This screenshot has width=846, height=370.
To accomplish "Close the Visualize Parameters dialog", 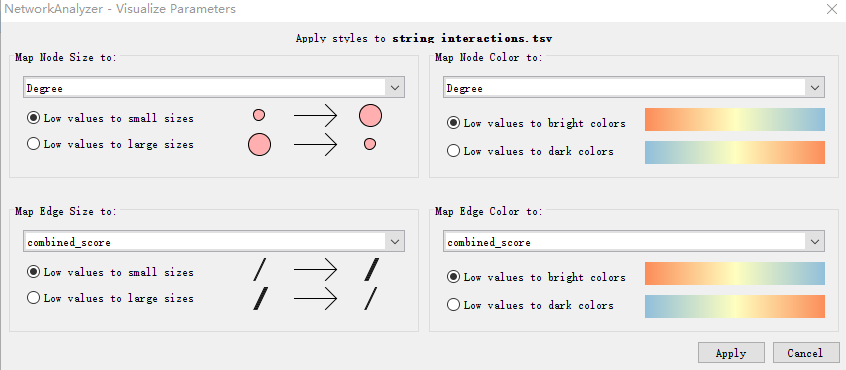I will pyautogui.click(x=831, y=9).
